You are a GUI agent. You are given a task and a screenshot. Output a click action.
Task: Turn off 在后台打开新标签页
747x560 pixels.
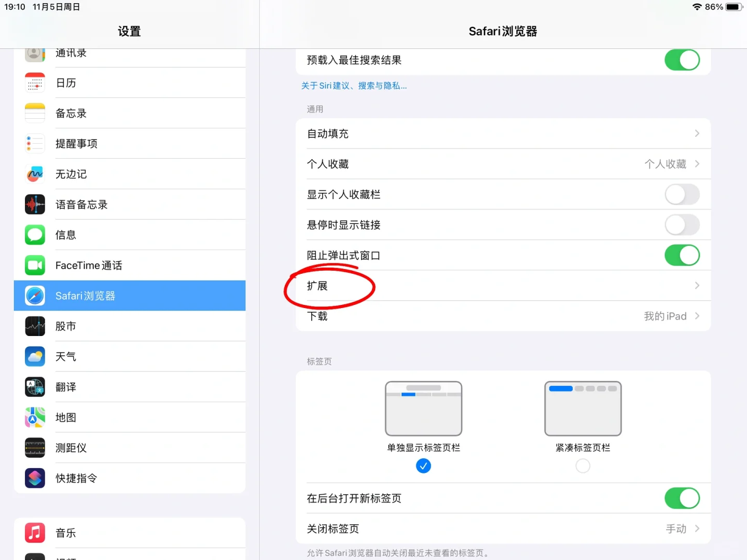pyautogui.click(x=682, y=498)
